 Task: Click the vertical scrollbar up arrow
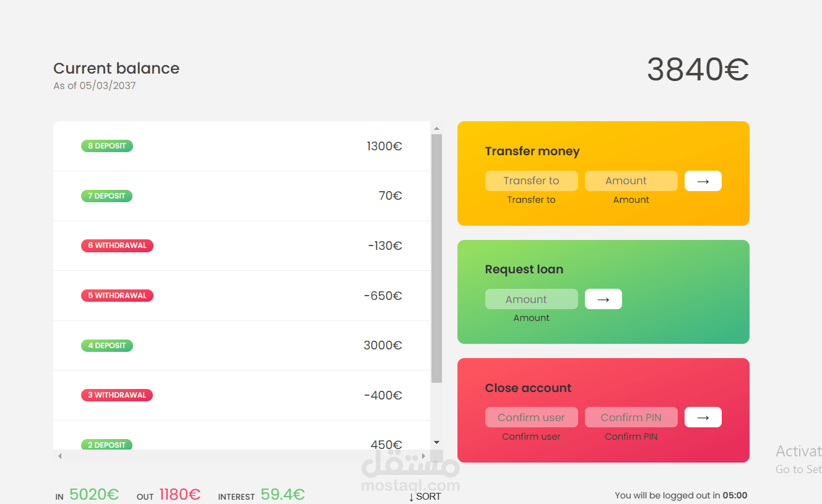point(436,129)
